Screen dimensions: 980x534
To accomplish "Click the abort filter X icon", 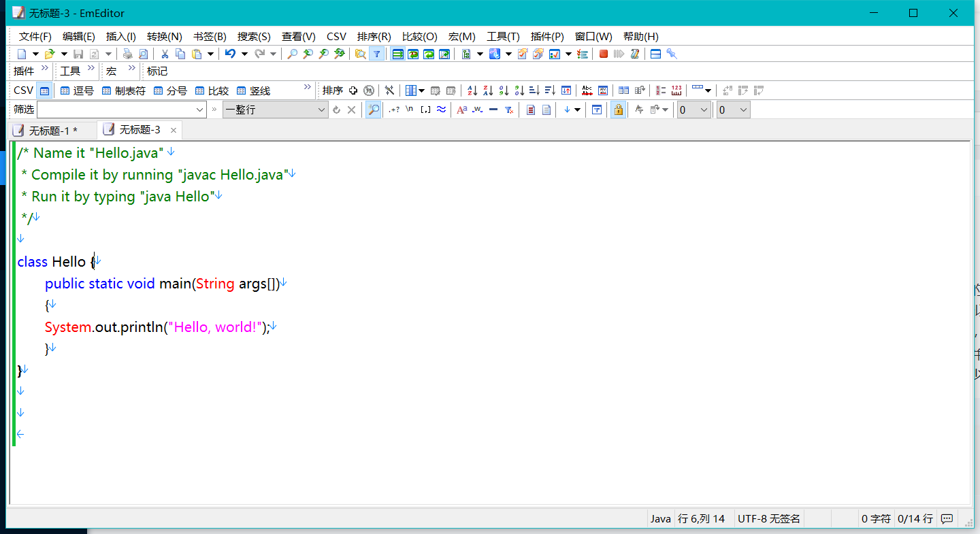I will (352, 110).
